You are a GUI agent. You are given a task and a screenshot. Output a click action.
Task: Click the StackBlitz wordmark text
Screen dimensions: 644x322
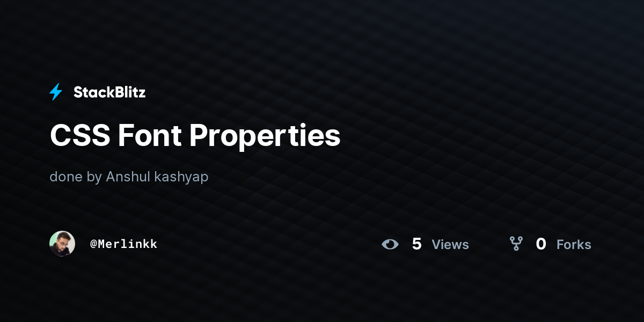coord(109,92)
